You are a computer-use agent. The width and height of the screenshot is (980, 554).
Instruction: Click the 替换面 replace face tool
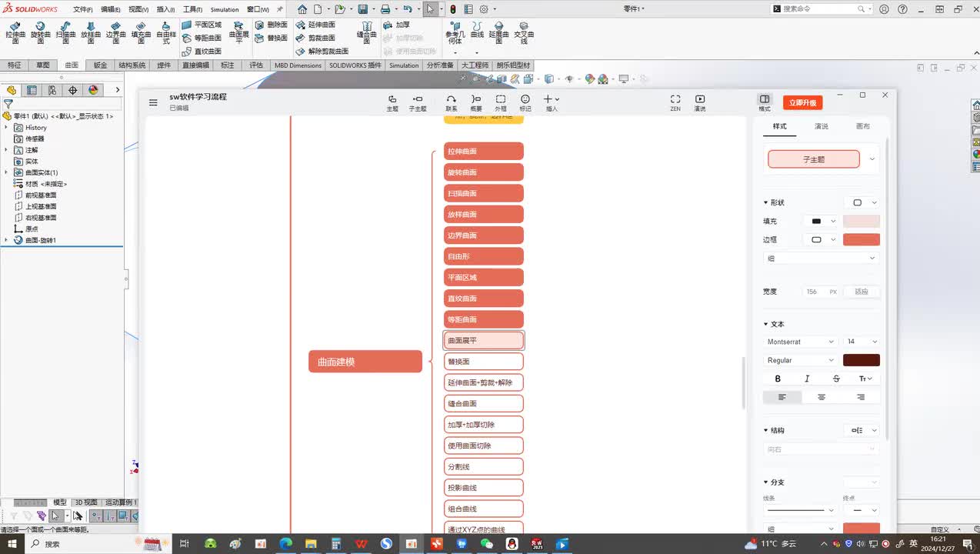click(x=271, y=38)
